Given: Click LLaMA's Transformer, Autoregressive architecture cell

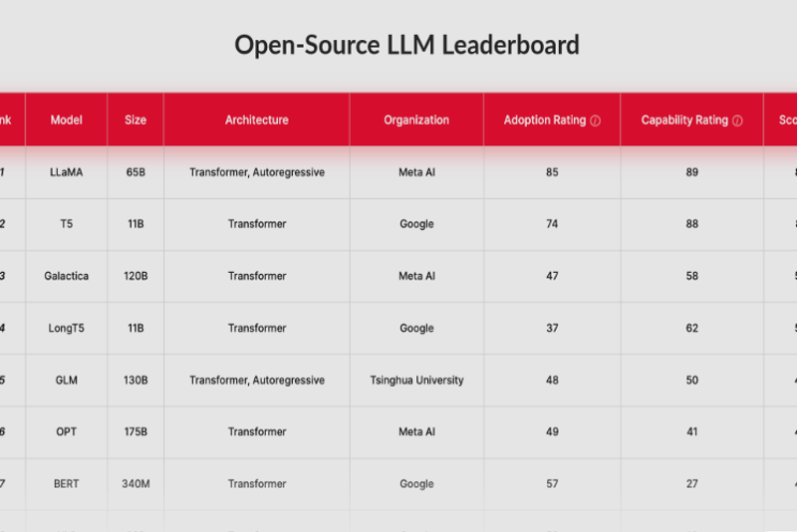Looking at the screenshot, I should 257,172.
